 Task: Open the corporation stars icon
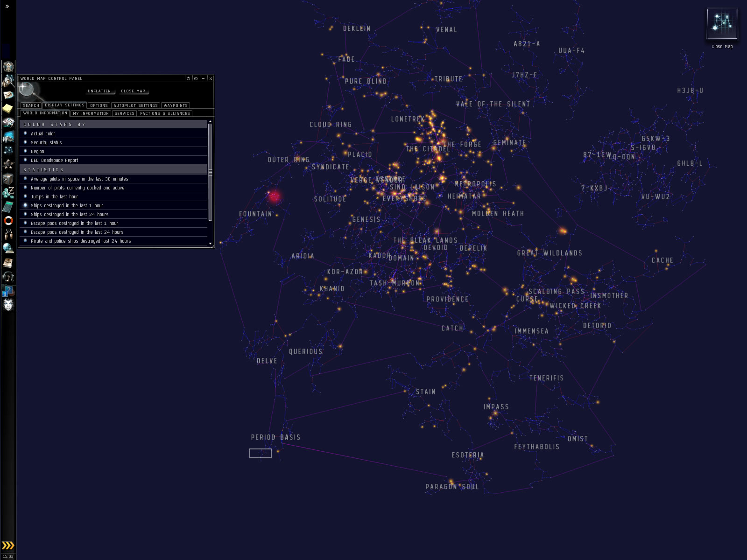(x=8, y=165)
